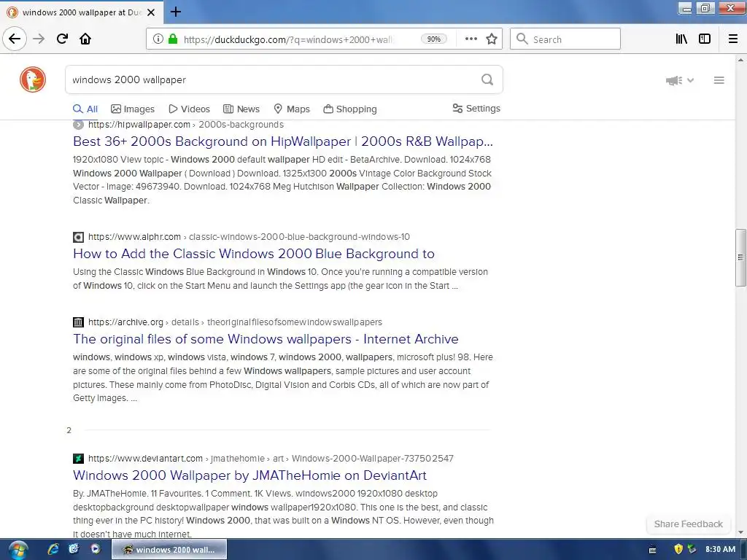This screenshot has width=747, height=560.
Task: Select the windows 2000 wallpaper browser tab
Action: point(81,12)
